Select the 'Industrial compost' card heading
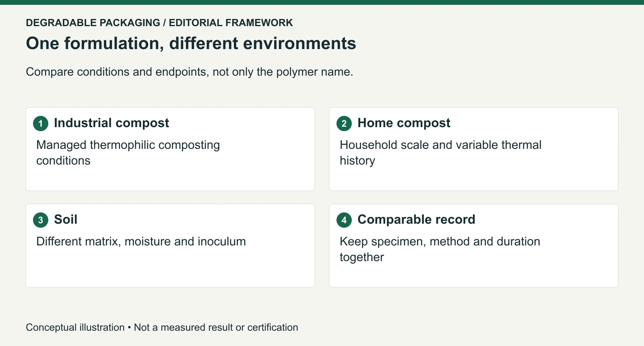This screenshot has height=346, width=644. (111, 123)
